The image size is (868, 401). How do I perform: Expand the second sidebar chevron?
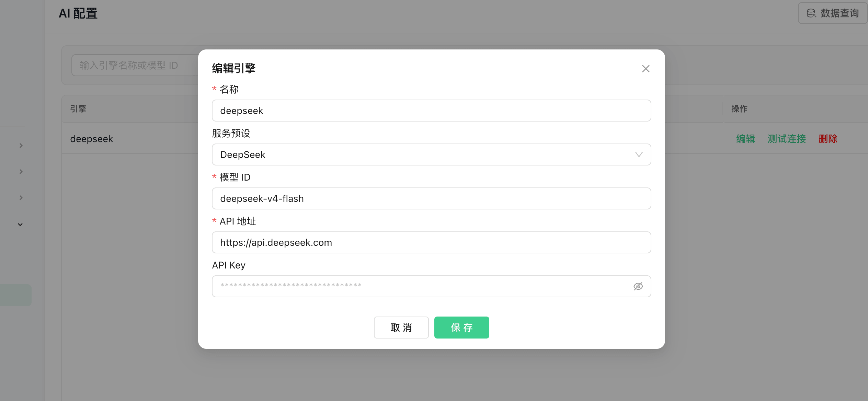pos(21,172)
